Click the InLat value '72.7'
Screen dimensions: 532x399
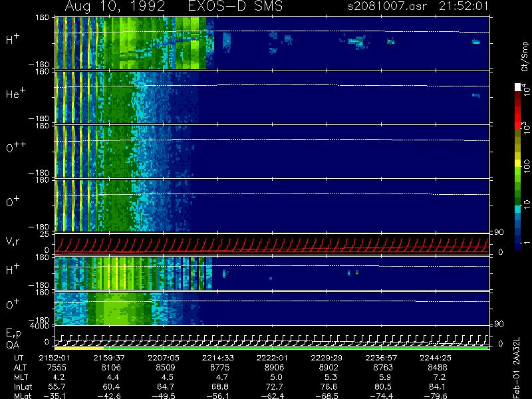pos(274,387)
